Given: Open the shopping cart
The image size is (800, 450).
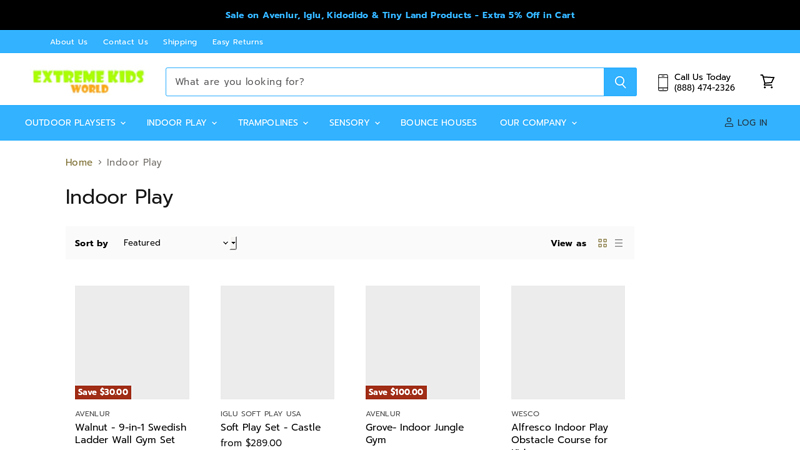Looking at the screenshot, I should pos(767,82).
